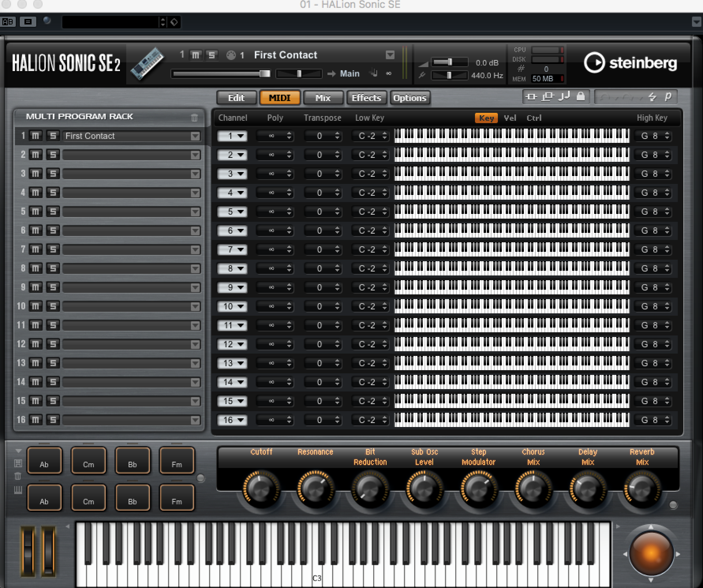Screen dimensions: 703x588
Task: Trigger the first Ab pad in top row
Action: (x=44, y=460)
